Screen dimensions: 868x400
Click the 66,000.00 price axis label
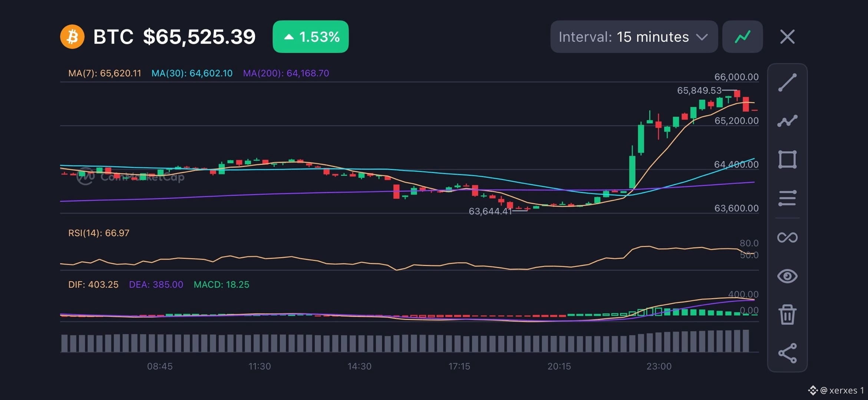point(736,77)
